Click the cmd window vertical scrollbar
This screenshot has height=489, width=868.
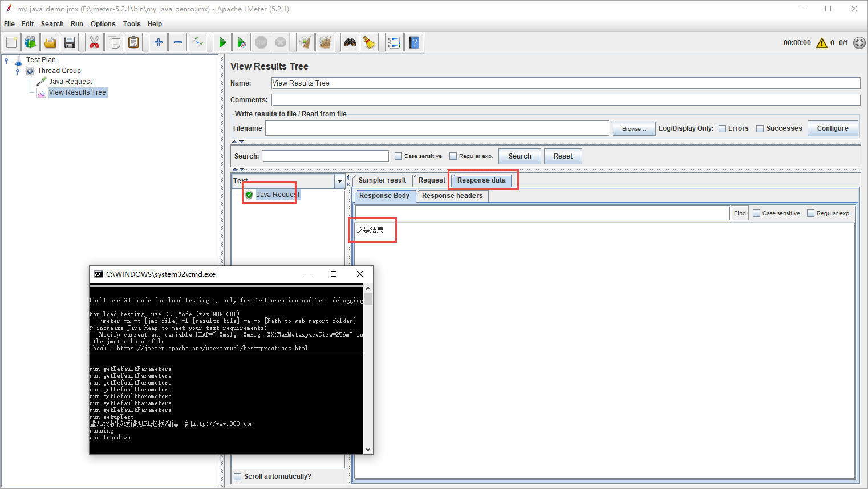coord(368,371)
